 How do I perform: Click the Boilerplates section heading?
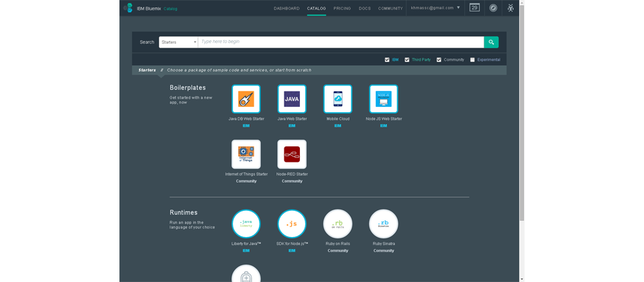[188, 87]
